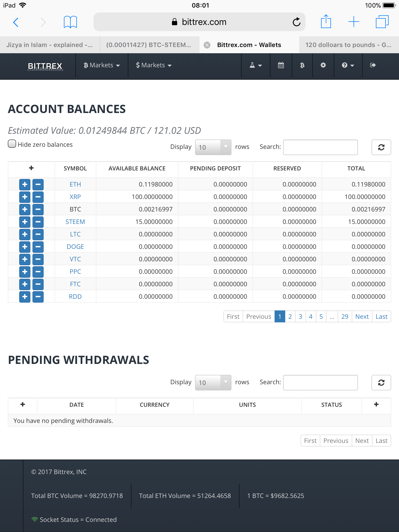Click the logout icon in navbar
This screenshot has width=399, height=532.
pos(373,65)
